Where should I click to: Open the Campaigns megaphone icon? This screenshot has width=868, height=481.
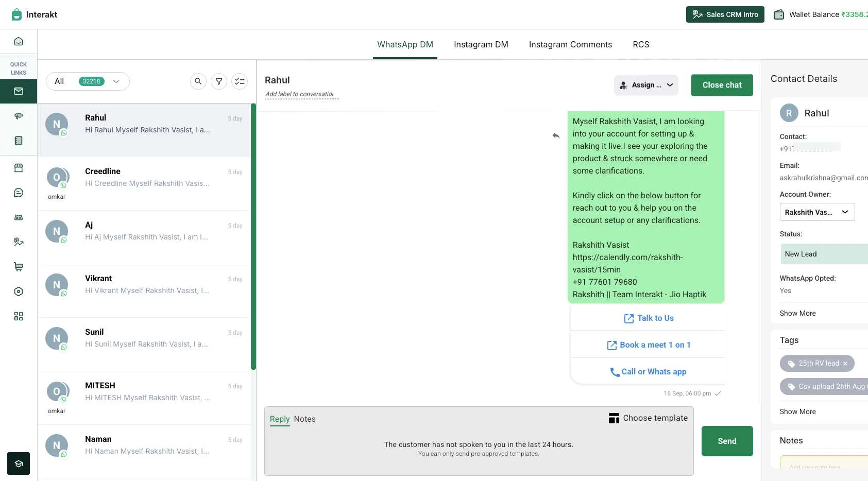pos(19,116)
